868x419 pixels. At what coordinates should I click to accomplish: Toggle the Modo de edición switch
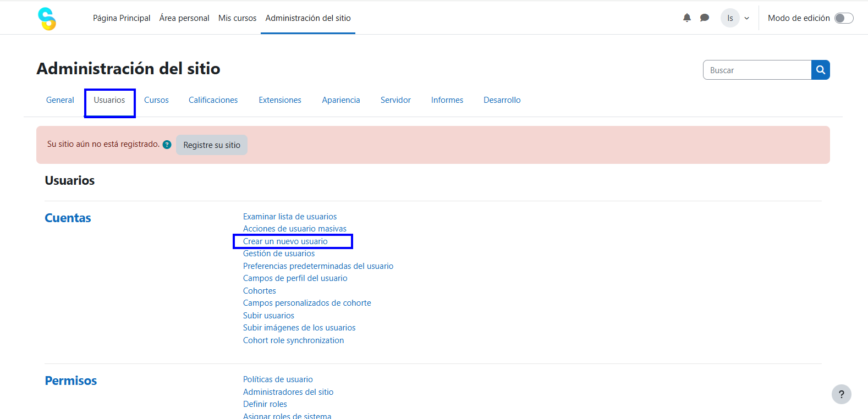(x=843, y=18)
